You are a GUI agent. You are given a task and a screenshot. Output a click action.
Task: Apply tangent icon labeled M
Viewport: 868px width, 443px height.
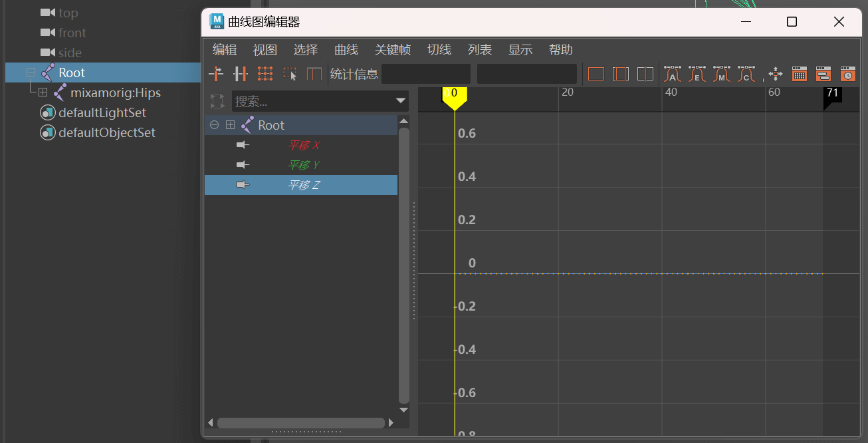point(722,74)
